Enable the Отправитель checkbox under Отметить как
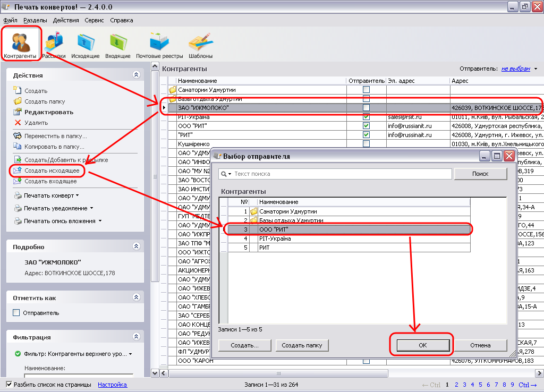544x392 pixels. (16, 313)
